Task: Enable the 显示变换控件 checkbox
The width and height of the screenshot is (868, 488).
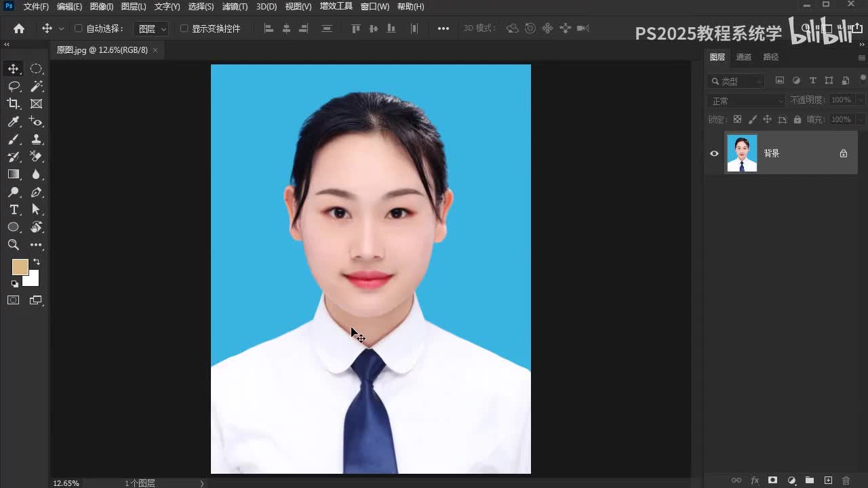Action: pyautogui.click(x=184, y=28)
